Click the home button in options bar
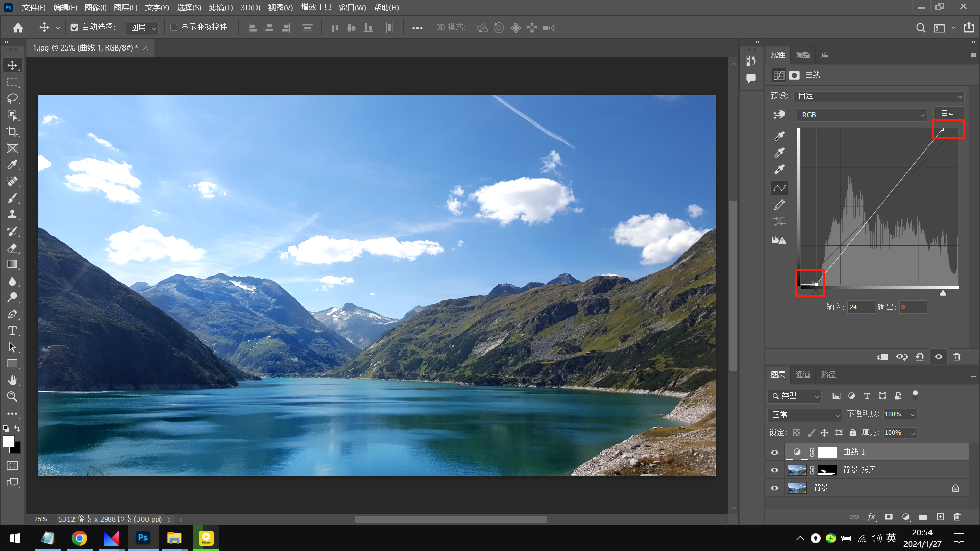This screenshot has width=980, height=551. [18, 28]
